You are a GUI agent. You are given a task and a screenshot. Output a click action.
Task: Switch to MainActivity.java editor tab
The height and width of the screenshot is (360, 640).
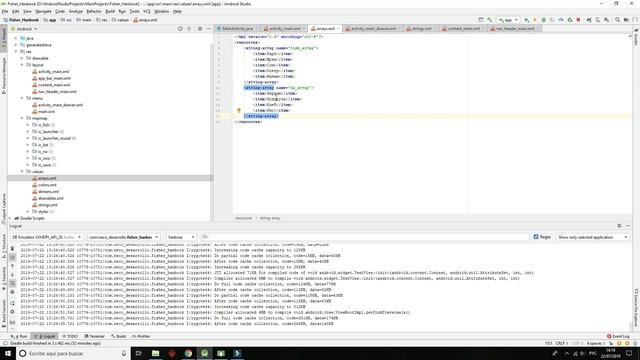pos(238,29)
